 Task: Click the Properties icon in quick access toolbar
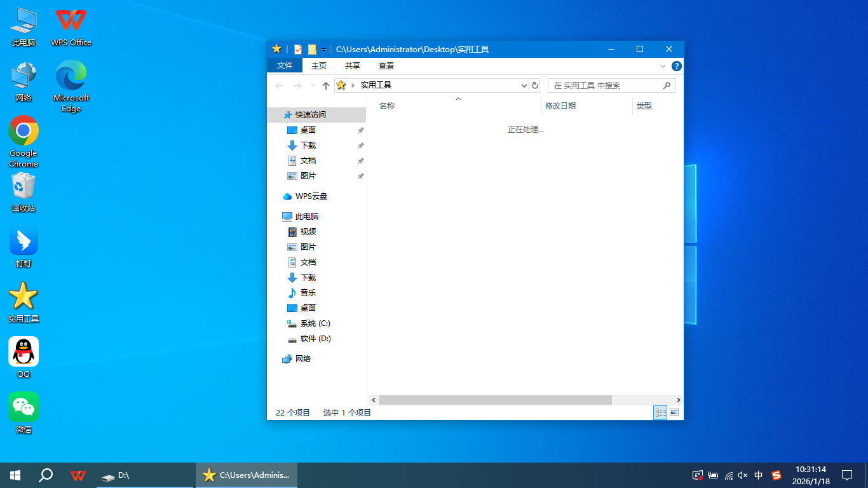point(298,50)
